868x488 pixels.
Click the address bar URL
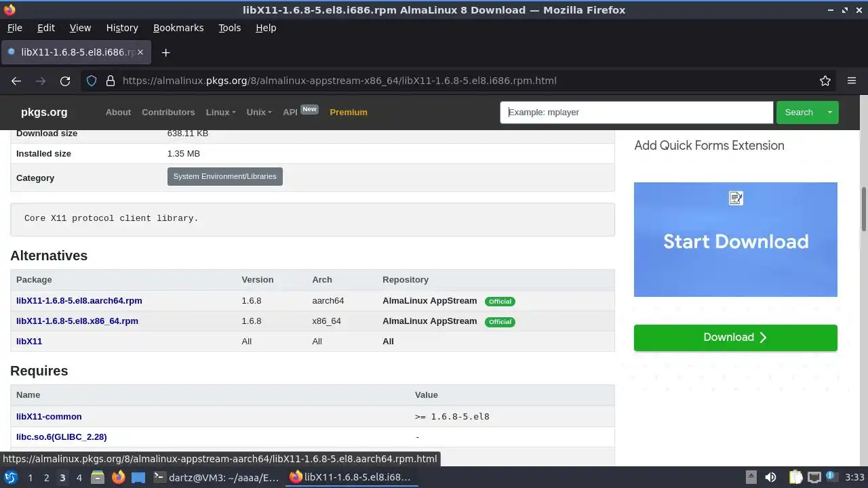(x=339, y=81)
